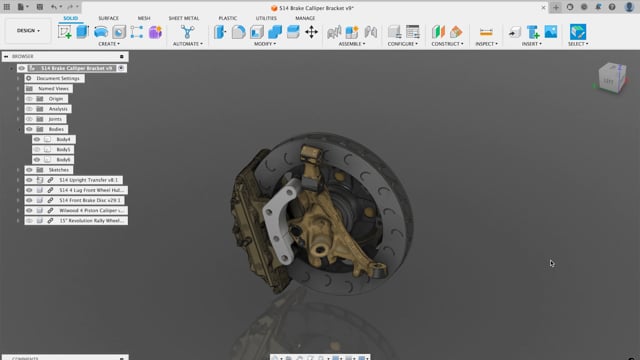Image resolution: width=640 pixels, height=360 pixels.
Task: Toggle visibility of the Origin folder
Action: point(29,99)
